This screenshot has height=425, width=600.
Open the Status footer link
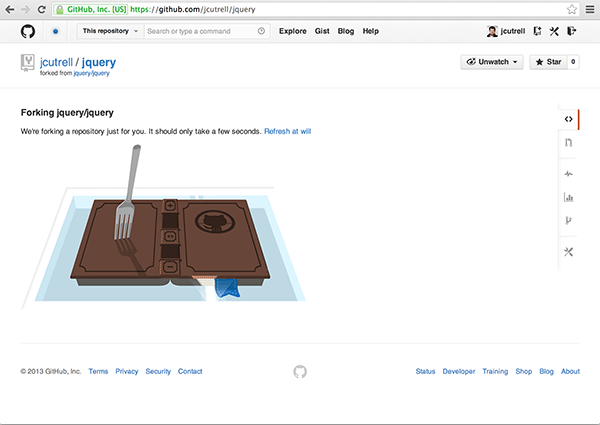pos(425,371)
